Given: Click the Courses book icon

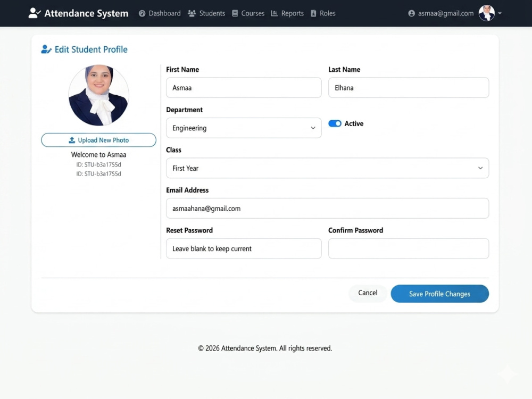Looking at the screenshot, I should (x=235, y=13).
